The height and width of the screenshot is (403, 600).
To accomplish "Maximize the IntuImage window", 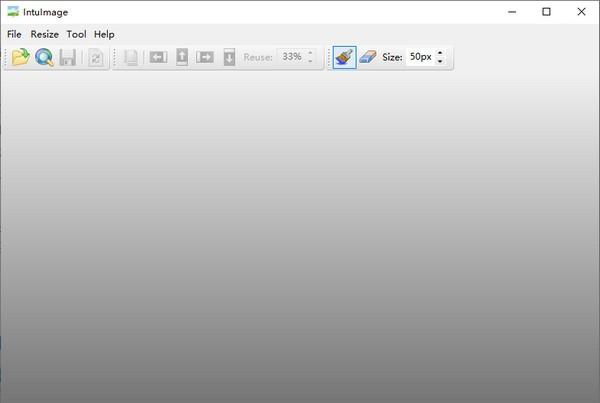I will tap(546, 12).
